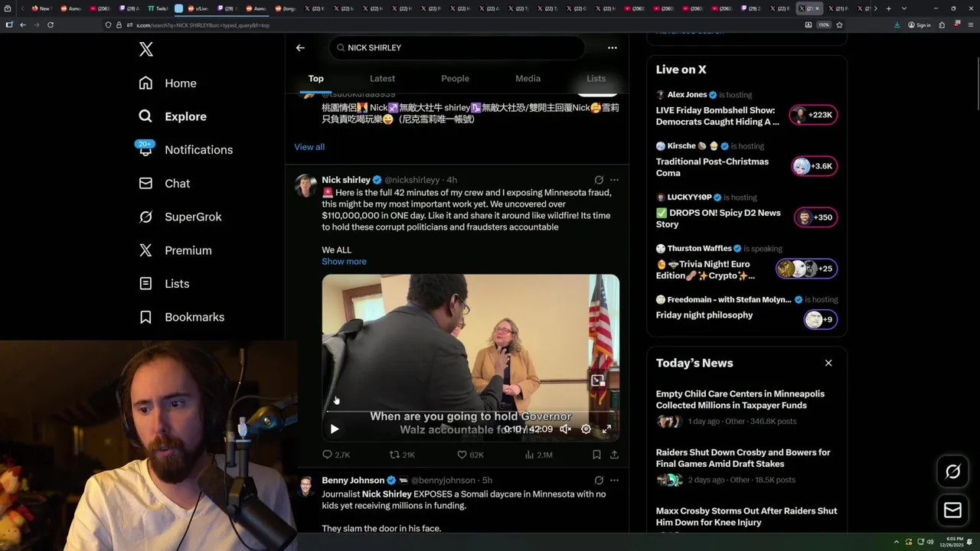This screenshot has height=551, width=980.
Task: Toggle picture-in-picture on video
Action: pyautogui.click(x=597, y=380)
